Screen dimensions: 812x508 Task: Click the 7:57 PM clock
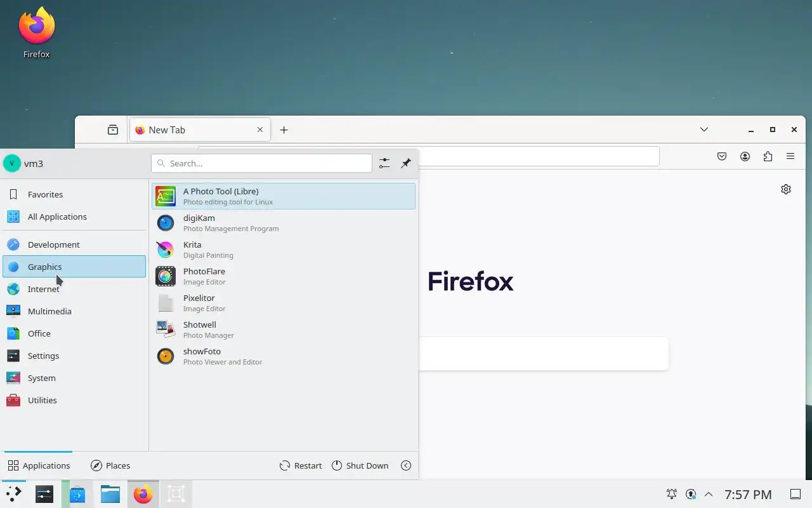[x=748, y=494]
